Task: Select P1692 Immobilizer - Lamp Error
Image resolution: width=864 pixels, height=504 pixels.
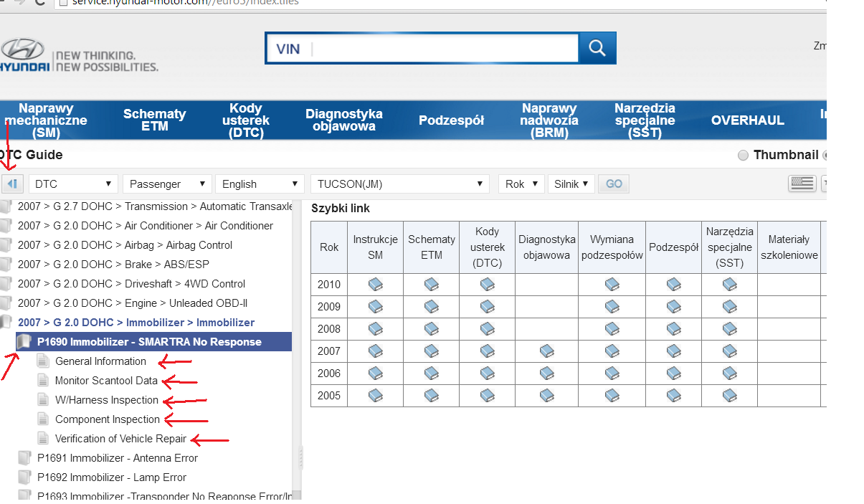Action: click(112, 477)
